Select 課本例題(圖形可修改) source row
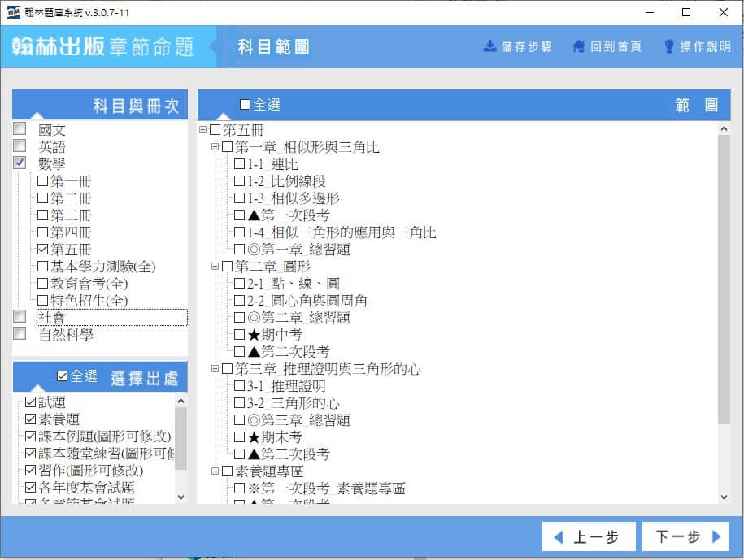This screenshot has height=560, width=744. 104,436
